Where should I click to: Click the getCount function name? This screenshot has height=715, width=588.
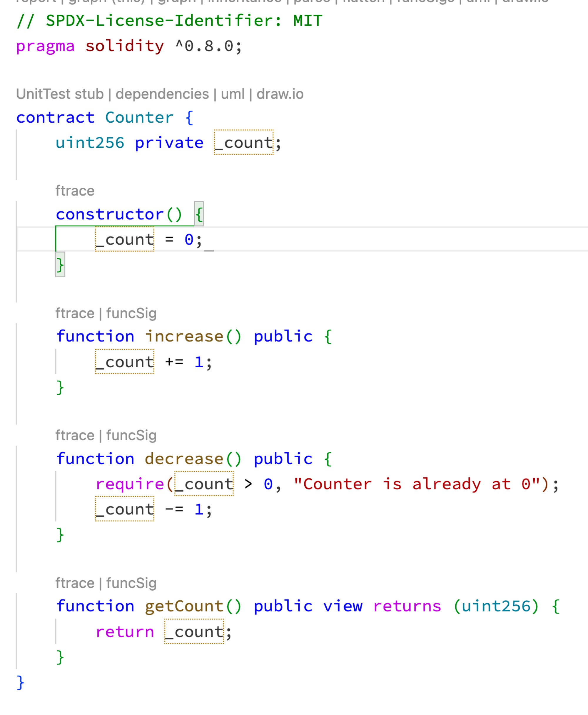pyautogui.click(x=184, y=606)
